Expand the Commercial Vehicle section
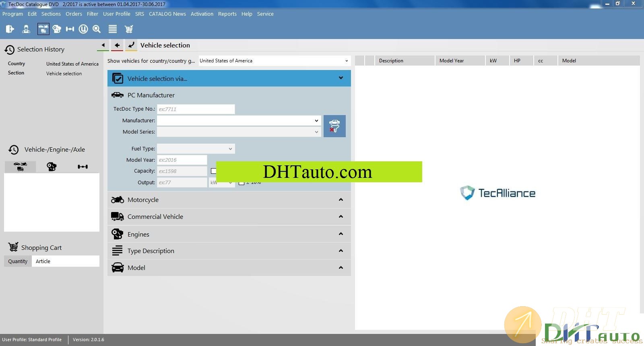644x346 pixels. (x=341, y=216)
